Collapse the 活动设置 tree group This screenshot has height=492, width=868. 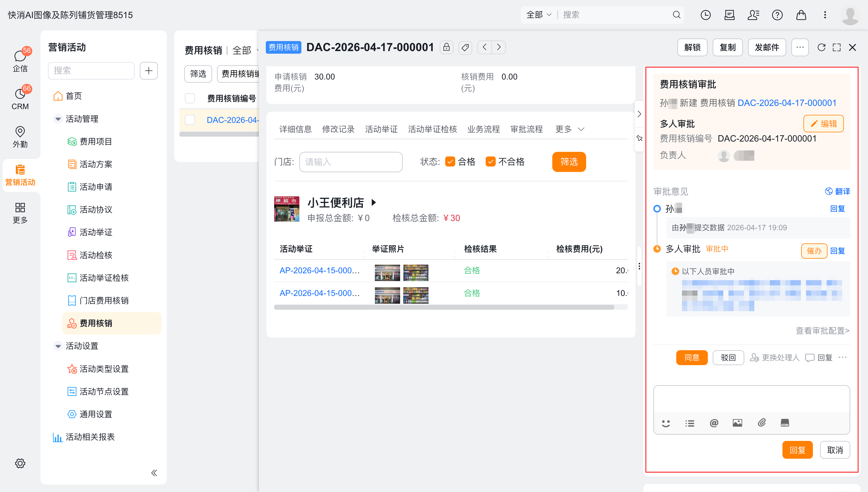(58, 346)
